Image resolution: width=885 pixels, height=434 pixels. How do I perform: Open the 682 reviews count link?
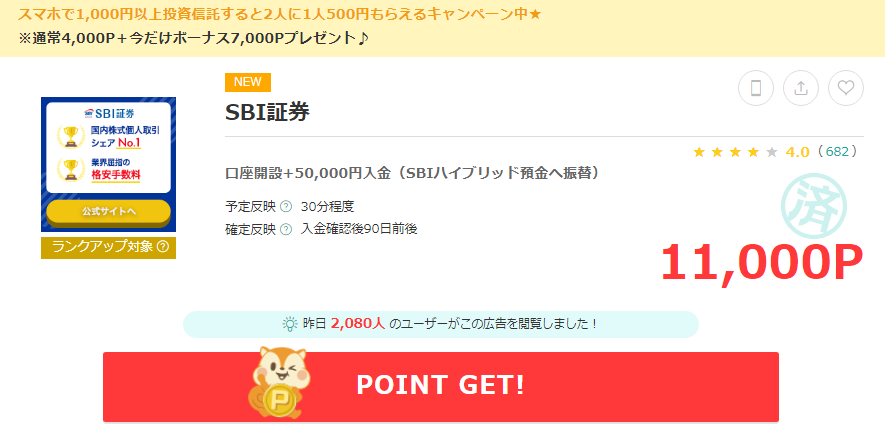(837, 152)
